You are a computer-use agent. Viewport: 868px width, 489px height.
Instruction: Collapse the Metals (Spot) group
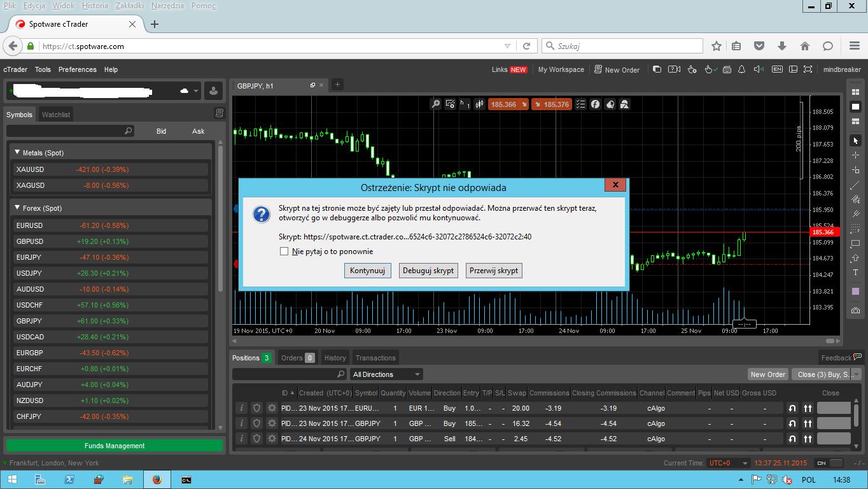17,153
